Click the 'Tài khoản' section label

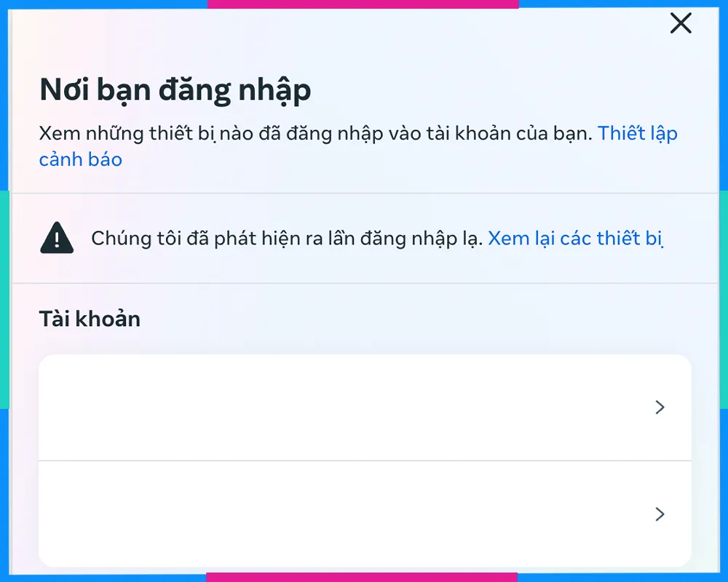click(x=90, y=319)
